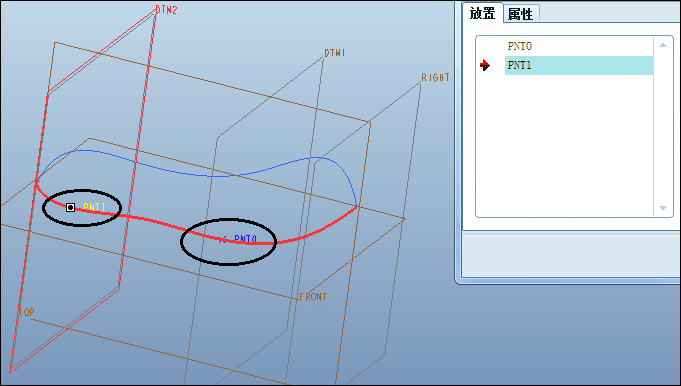Click the list scroll-down arrow
Screen dimensions: 681x386
[x=663, y=208]
